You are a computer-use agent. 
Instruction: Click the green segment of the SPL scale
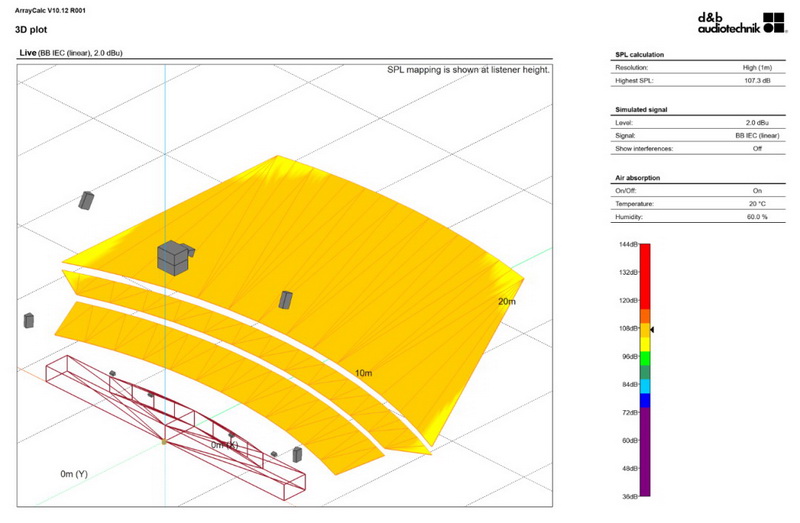[645, 357]
